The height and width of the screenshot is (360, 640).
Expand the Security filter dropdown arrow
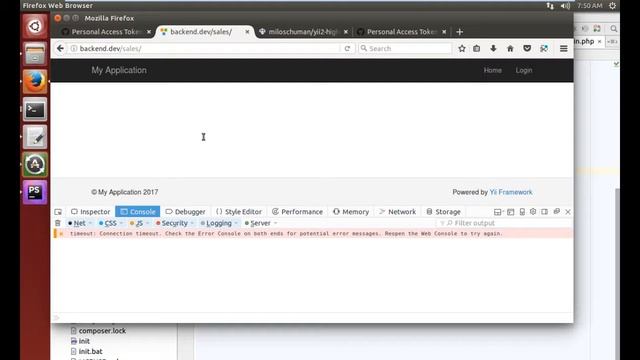point(192,223)
